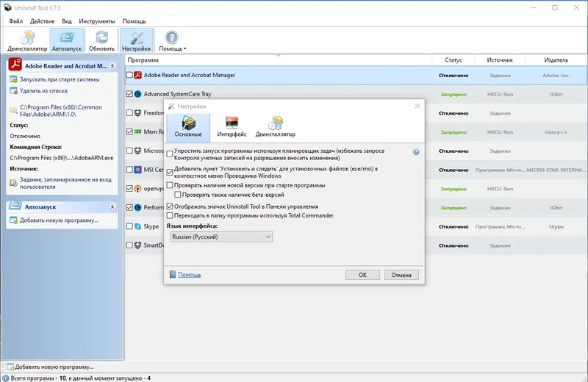Open the Файл menu
The width and height of the screenshot is (588, 382).
tap(15, 21)
